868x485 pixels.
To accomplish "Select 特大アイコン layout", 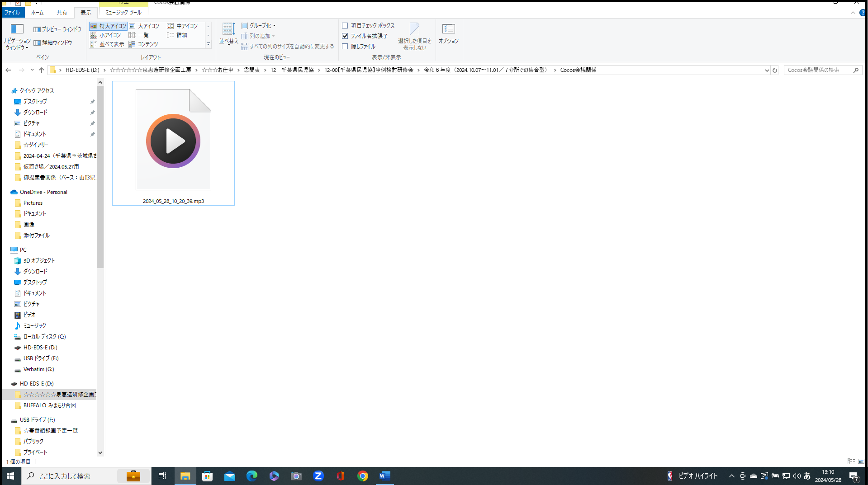I will coord(108,26).
